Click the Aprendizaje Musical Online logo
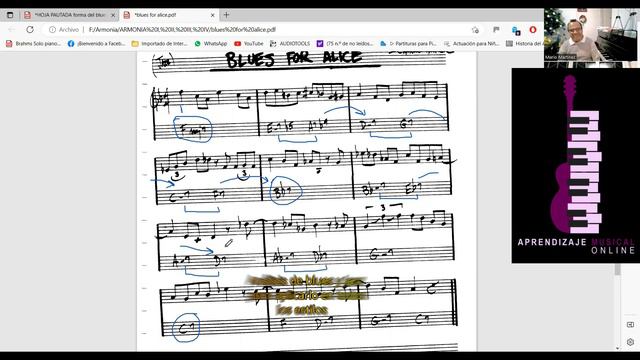 [576, 165]
